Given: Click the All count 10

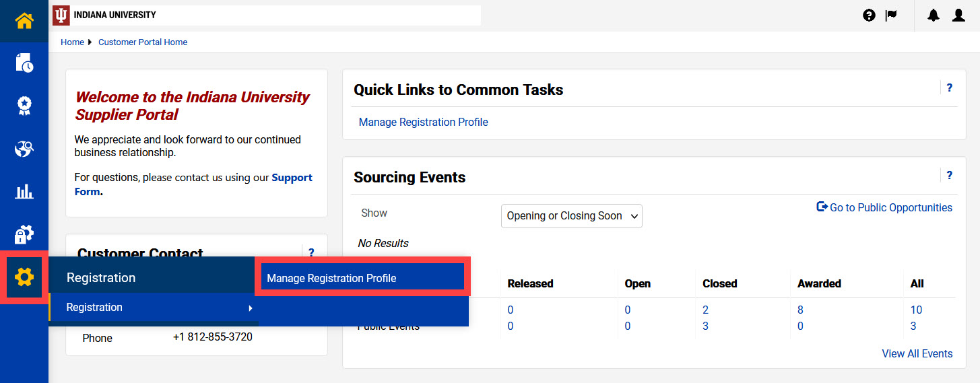Looking at the screenshot, I should point(916,310).
